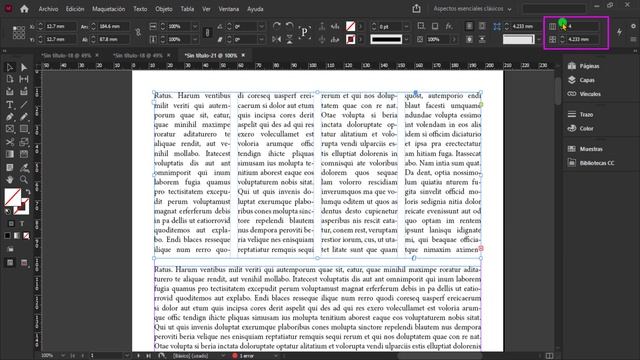Click the fill color swatch in toolbox
Viewport: 640px width, 360px height.
(12, 197)
